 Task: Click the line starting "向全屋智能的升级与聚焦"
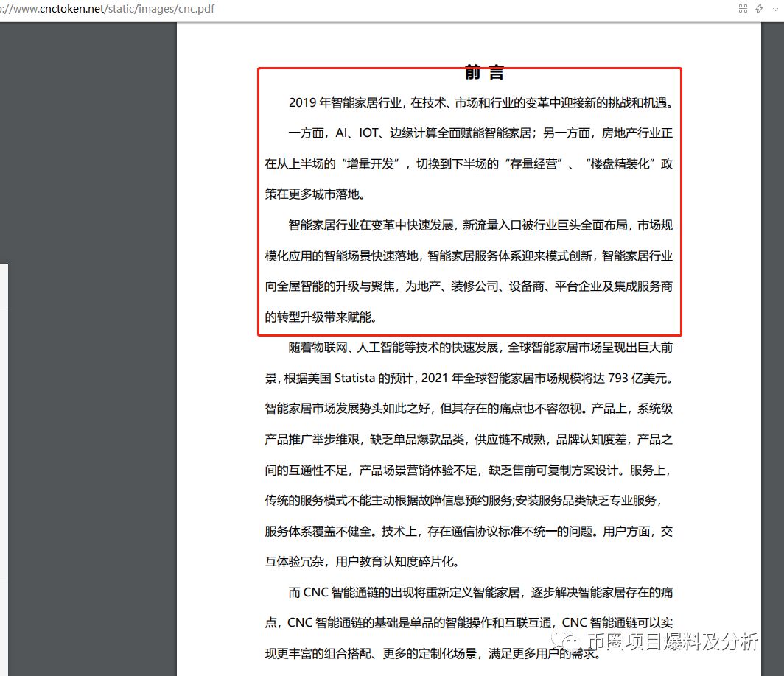(469, 286)
